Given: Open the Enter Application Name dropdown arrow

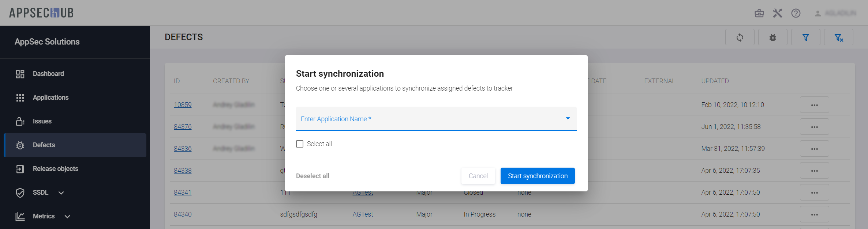Looking at the screenshot, I should 568,118.
